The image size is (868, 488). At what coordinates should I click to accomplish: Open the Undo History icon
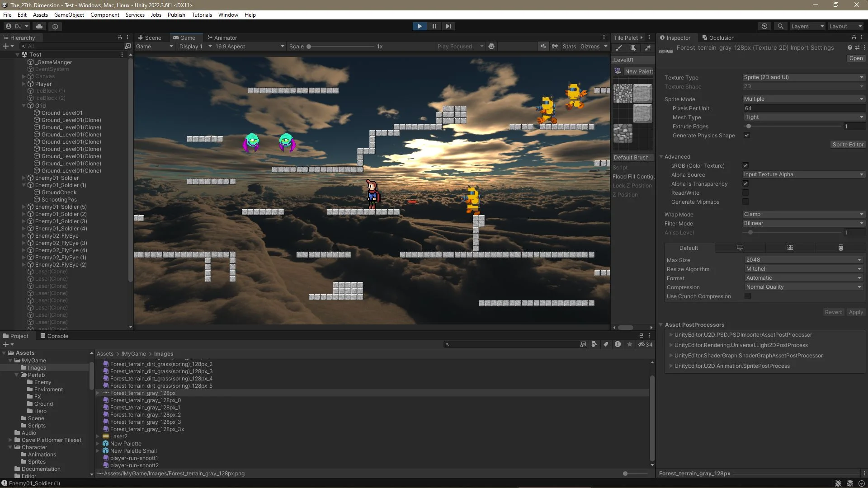(x=764, y=26)
